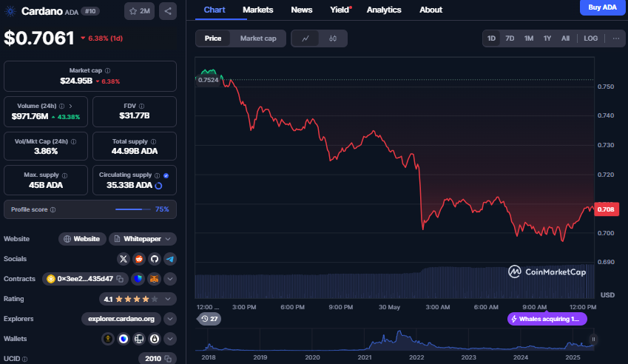Screen dimensions: 628x364
Task: Click Max. supply info icon
Action: pos(64,175)
